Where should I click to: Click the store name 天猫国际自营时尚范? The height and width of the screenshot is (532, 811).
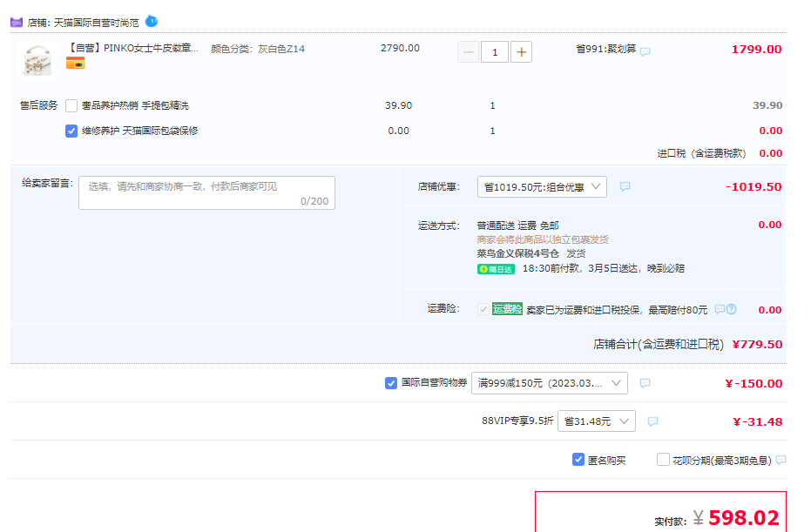point(96,23)
